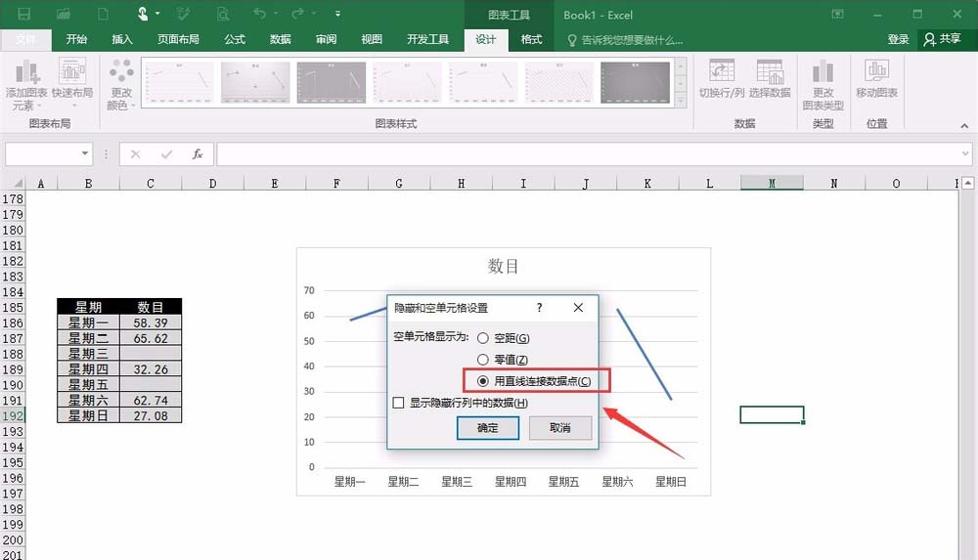Select the dark gray third chart style

332,82
